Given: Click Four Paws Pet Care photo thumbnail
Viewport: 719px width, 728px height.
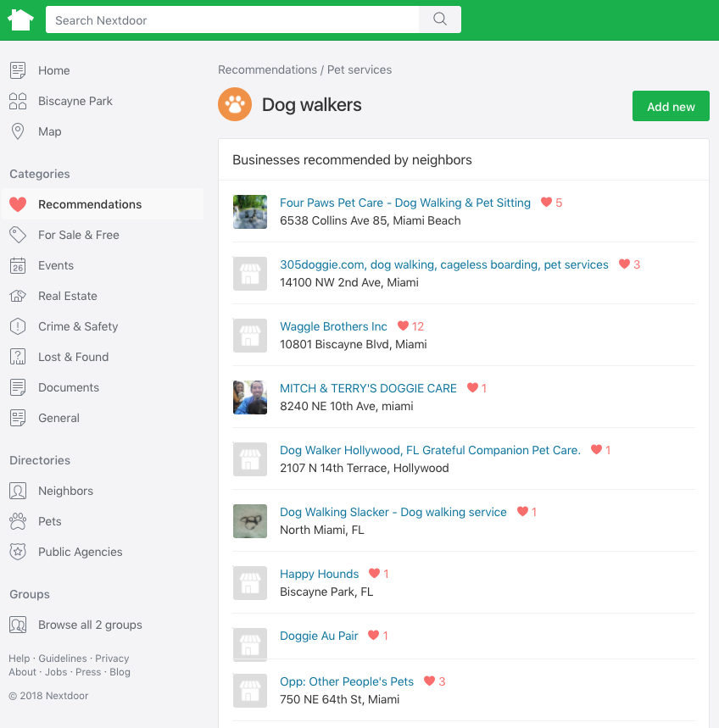Looking at the screenshot, I should [250, 212].
